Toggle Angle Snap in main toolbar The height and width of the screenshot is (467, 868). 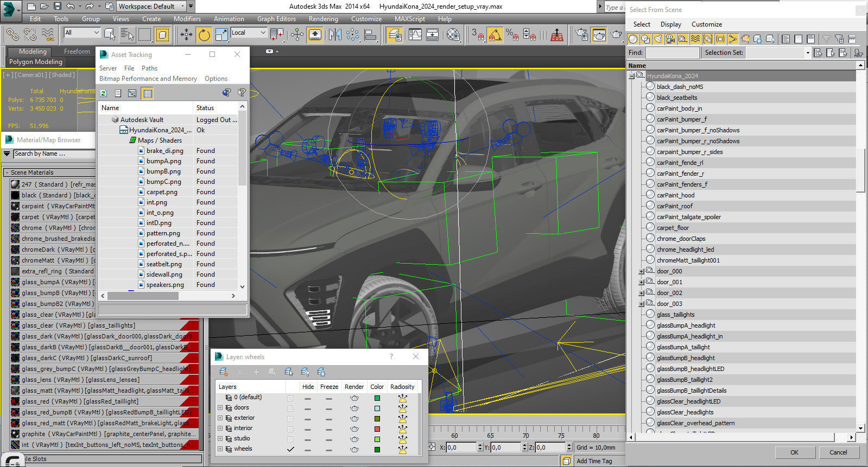pos(495,35)
